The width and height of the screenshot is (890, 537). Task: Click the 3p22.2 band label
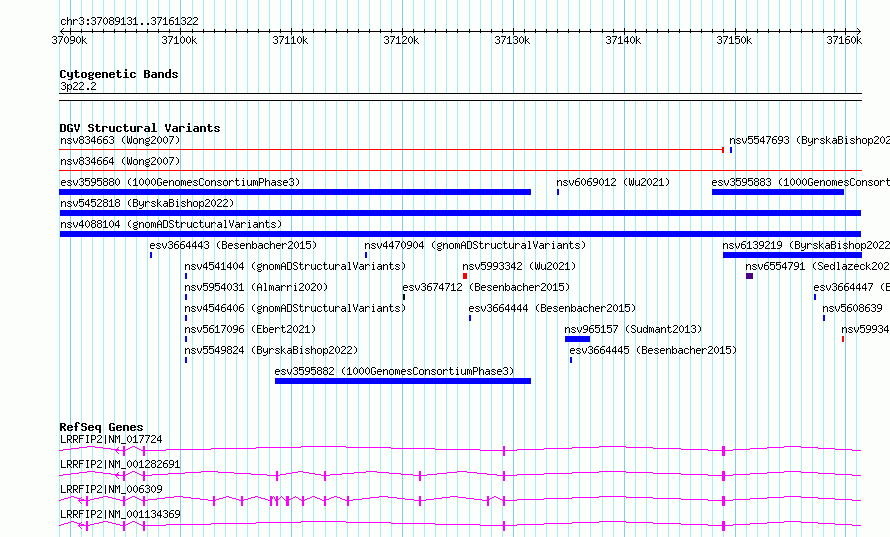pyautogui.click(x=78, y=86)
